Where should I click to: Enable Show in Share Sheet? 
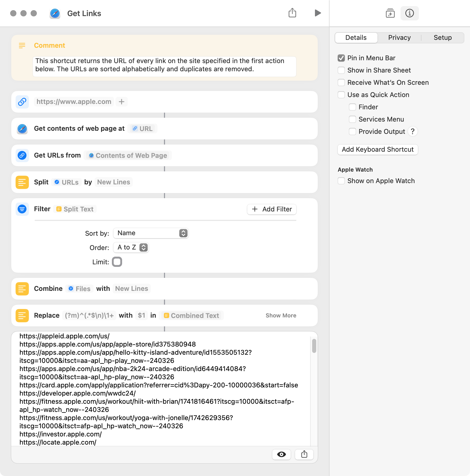341,70
